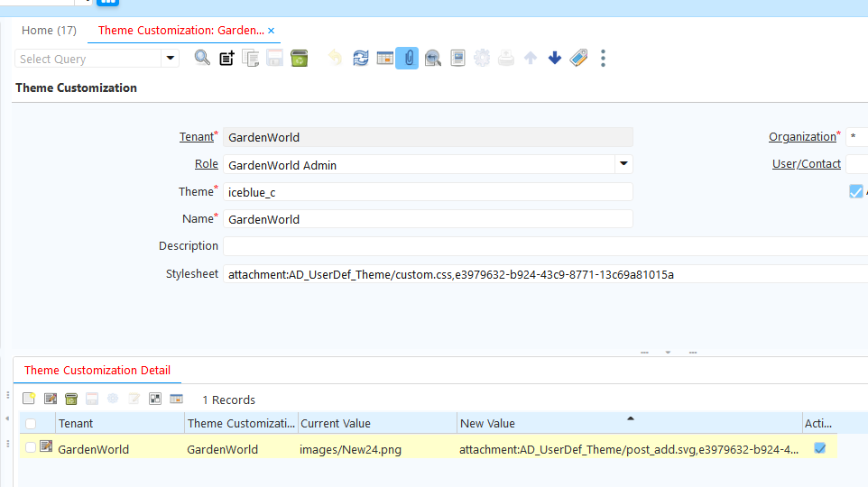
Task: Select the GardenWorld detail row checkbox
Action: [31, 447]
